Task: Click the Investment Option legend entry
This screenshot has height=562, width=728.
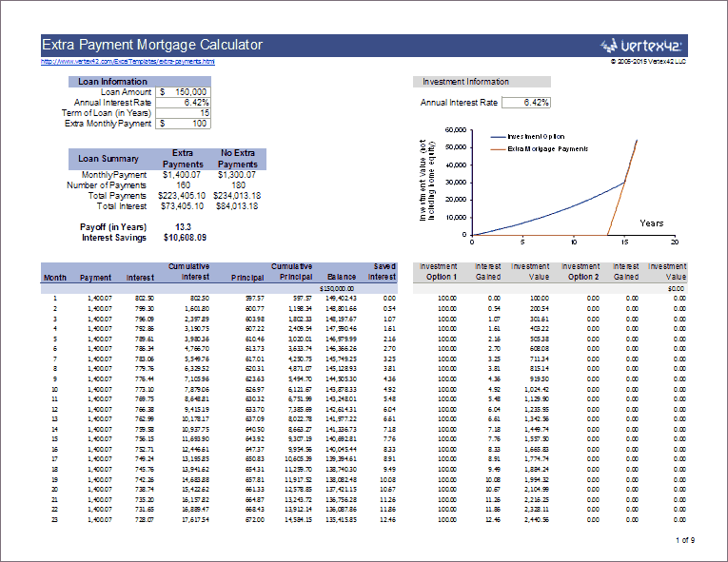Action: click(535, 136)
